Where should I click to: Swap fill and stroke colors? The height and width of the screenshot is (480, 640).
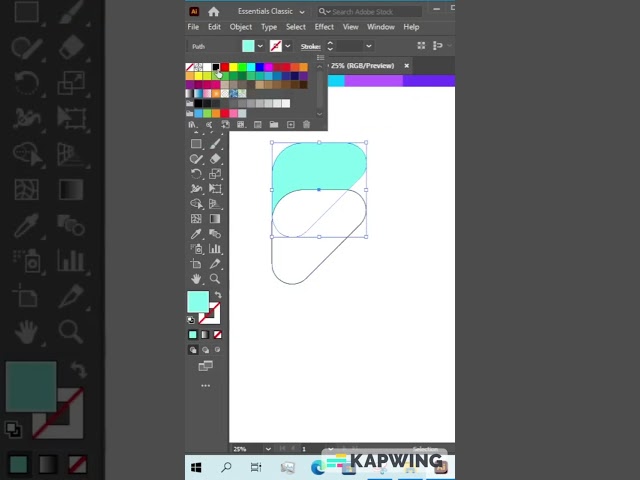pyautogui.click(x=218, y=295)
